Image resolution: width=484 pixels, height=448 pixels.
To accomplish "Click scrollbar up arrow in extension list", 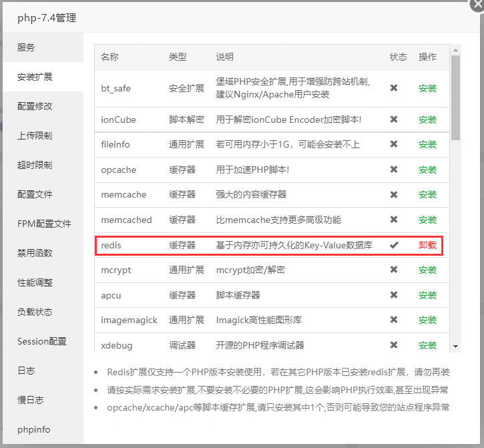I will (x=456, y=50).
